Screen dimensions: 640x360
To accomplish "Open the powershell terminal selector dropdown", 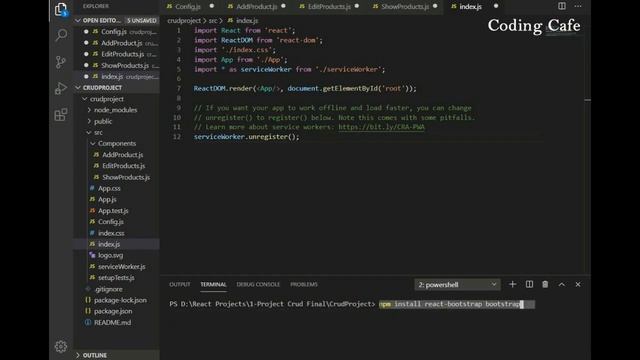I will (x=458, y=284).
